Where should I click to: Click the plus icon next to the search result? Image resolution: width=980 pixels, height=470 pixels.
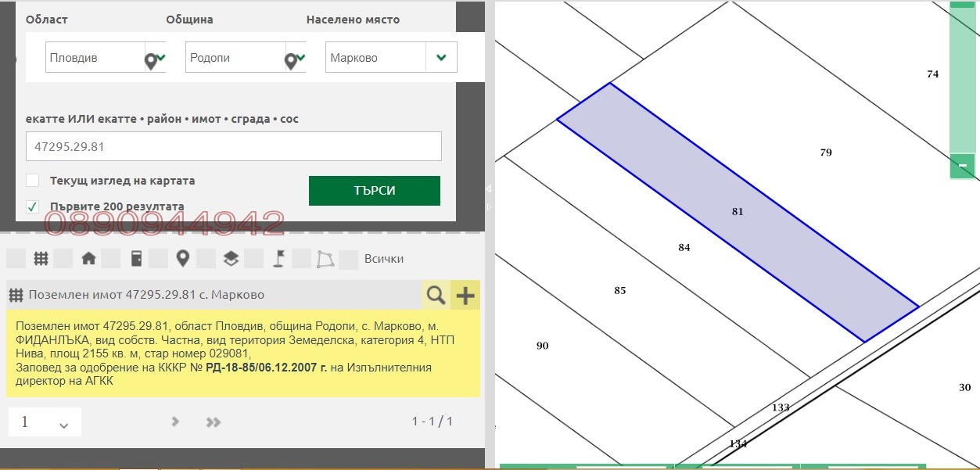pyautogui.click(x=465, y=295)
